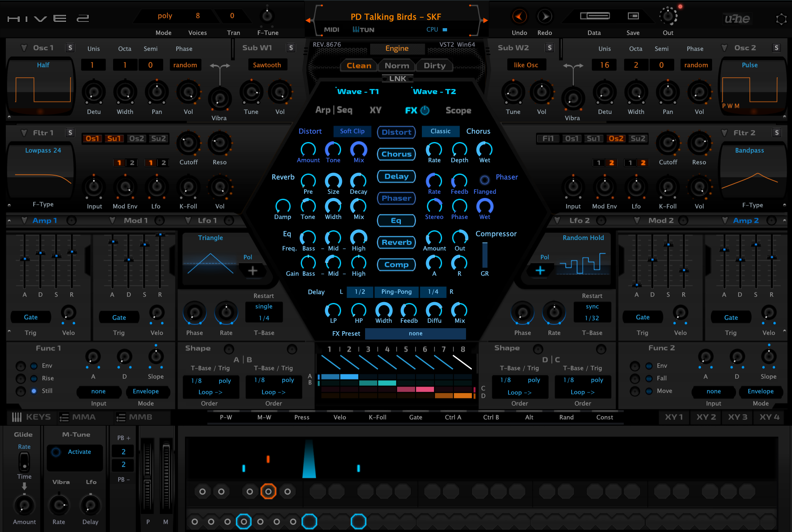Open the Data preset browser icon

point(595,16)
